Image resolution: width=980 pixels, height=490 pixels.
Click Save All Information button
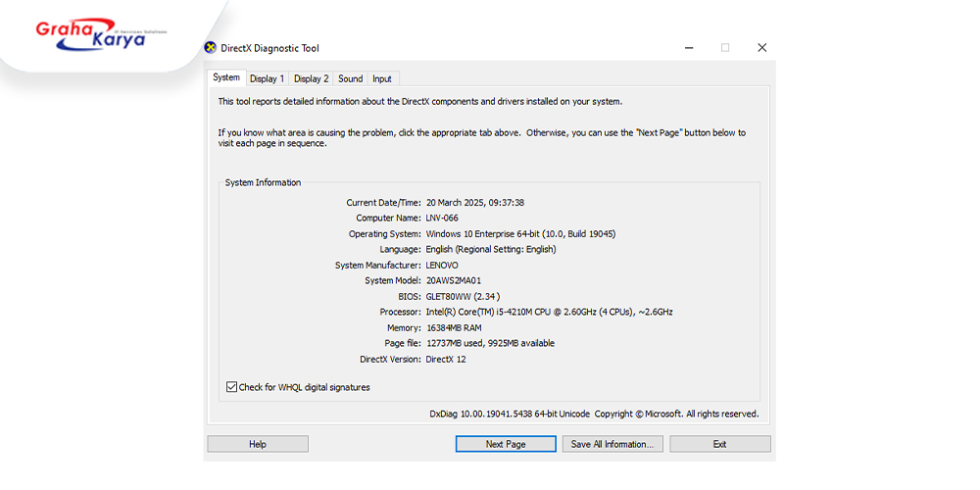click(612, 444)
